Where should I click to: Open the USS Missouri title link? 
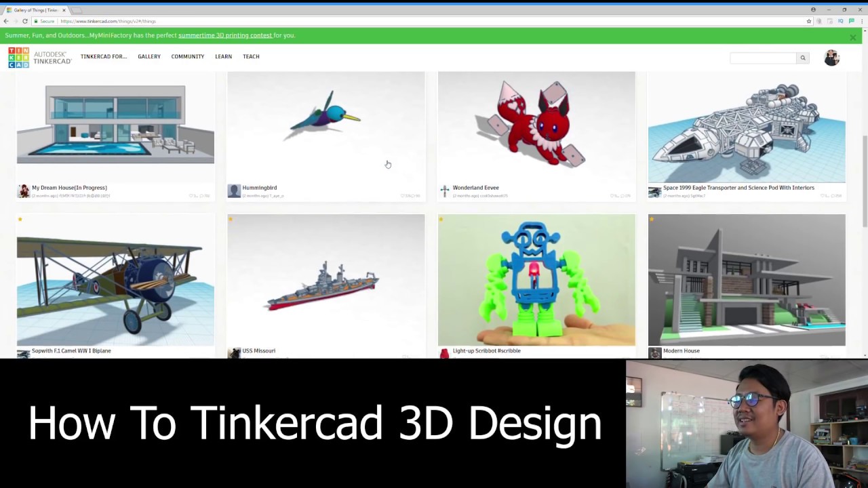click(259, 351)
